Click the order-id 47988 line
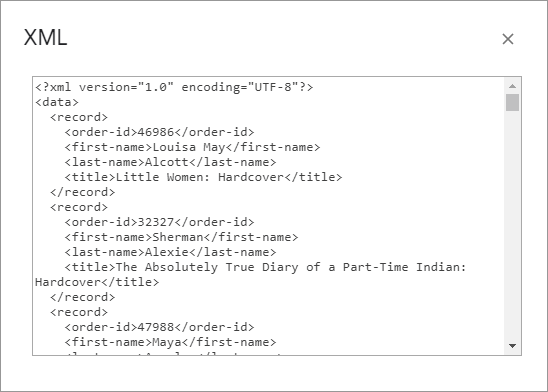 tap(159, 327)
